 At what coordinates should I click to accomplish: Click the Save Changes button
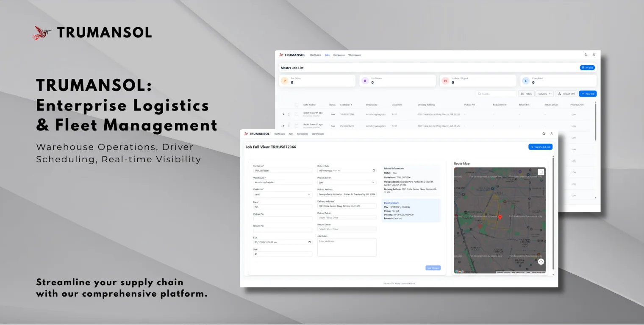pyautogui.click(x=433, y=268)
